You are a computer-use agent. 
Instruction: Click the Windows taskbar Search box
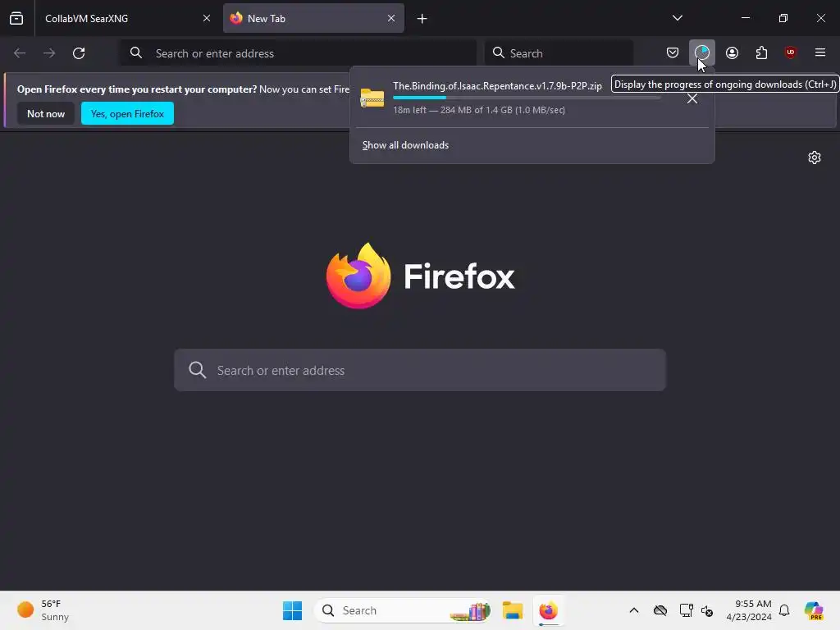tap(403, 610)
